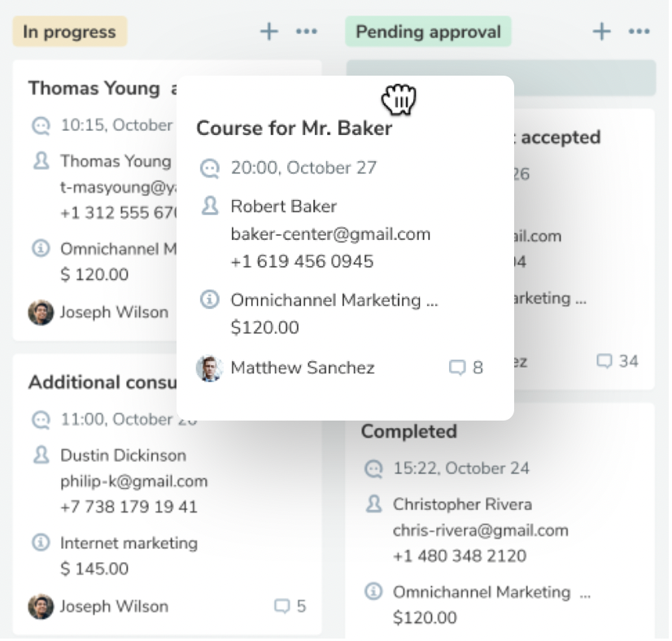Click person icon beside Christopher Rivera
The width and height of the screenshot is (672, 641).
click(x=373, y=504)
